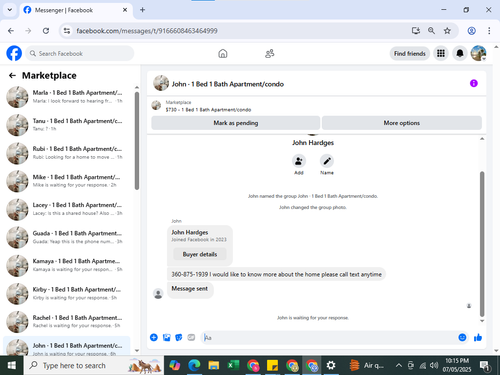Click the John Hardges profile name heading
The height and width of the screenshot is (375, 500).
coord(313,143)
